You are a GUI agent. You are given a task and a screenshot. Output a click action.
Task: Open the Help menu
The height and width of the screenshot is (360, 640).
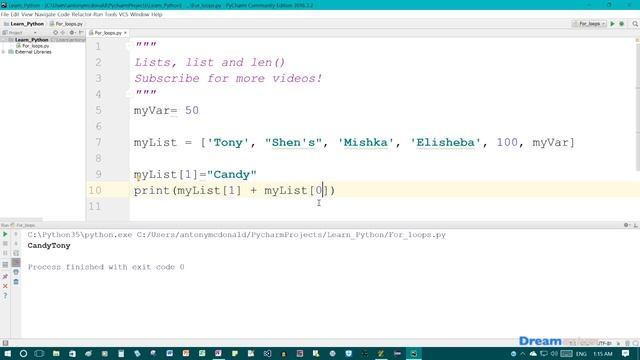coord(157,14)
